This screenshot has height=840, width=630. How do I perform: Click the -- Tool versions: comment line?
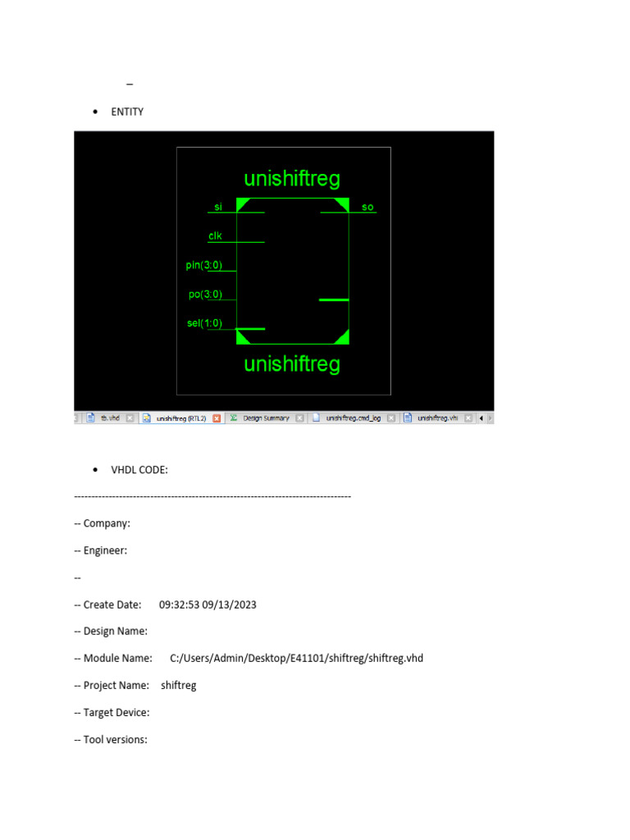[111, 739]
